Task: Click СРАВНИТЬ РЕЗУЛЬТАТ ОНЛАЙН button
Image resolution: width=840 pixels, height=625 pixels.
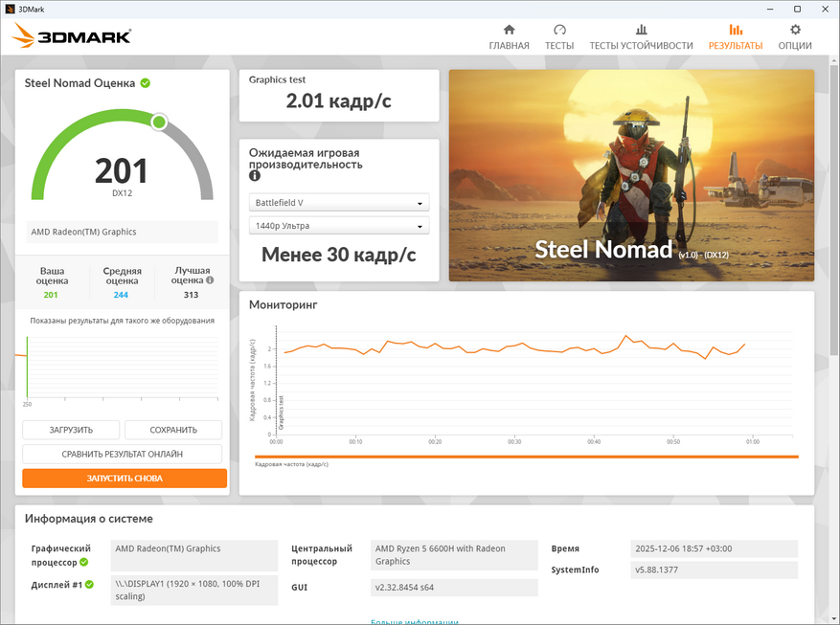Action: 122,455
